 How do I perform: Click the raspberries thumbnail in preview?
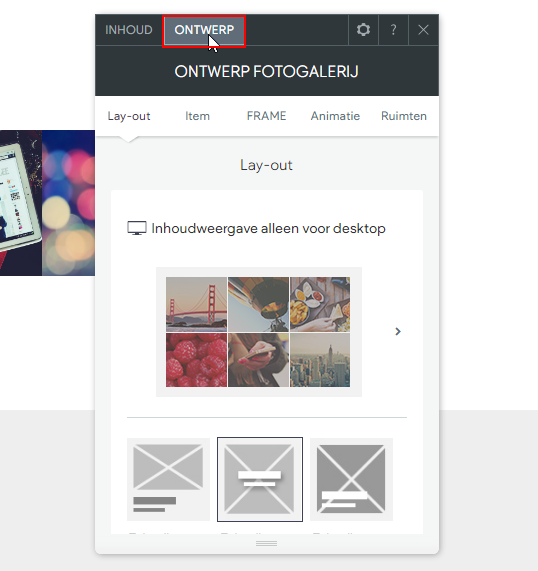[196, 360]
